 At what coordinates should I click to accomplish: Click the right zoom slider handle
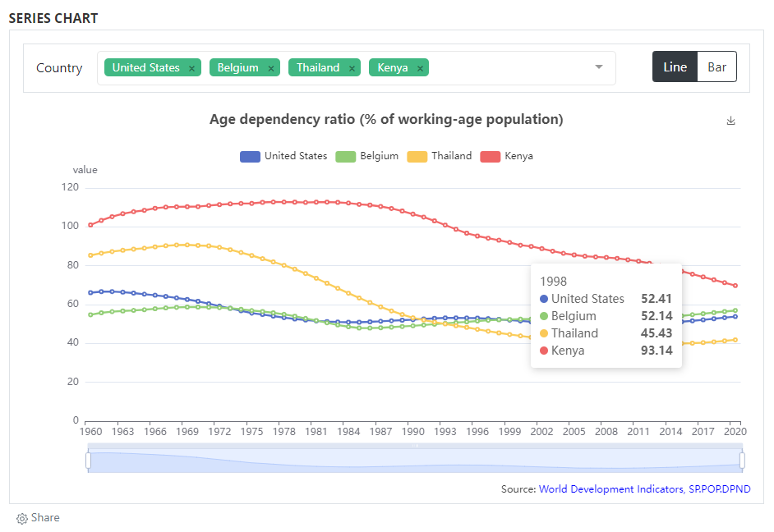(742, 460)
